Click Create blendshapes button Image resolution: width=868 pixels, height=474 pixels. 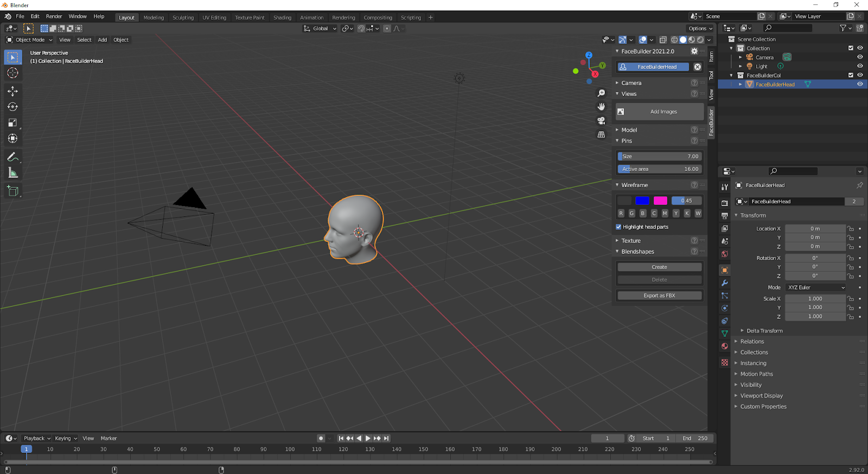click(660, 267)
